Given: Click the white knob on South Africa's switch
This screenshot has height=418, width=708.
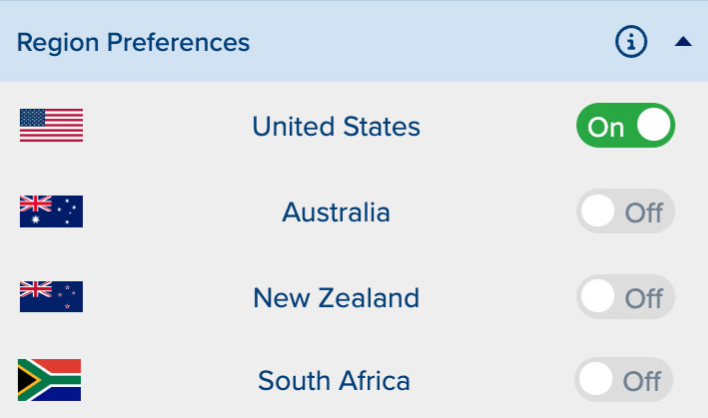Looking at the screenshot, I should pos(597,380).
